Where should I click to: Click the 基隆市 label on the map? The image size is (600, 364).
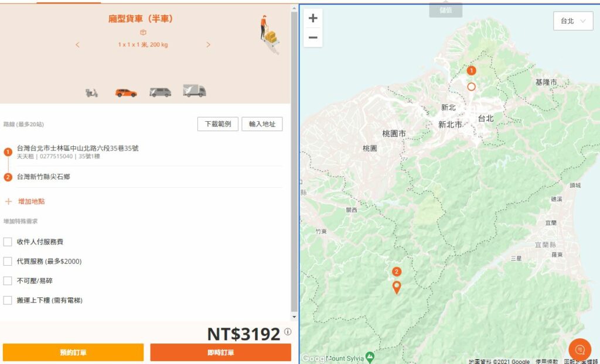pyautogui.click(x=546, y=82)
